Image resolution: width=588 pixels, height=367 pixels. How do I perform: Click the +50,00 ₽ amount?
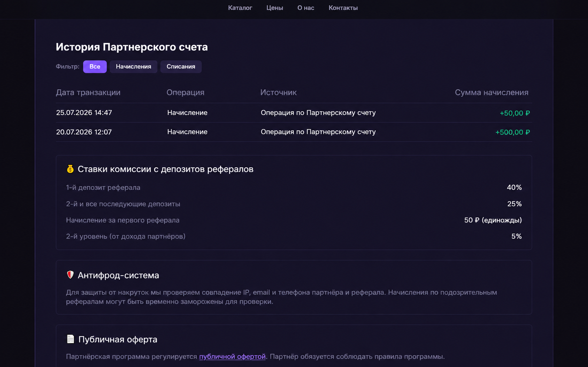[515, 113]
